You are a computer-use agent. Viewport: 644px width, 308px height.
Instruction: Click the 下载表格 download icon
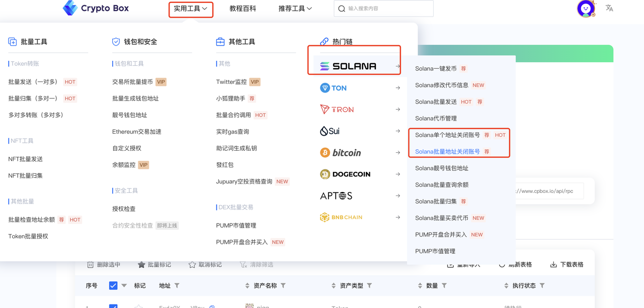coord(553,265)
